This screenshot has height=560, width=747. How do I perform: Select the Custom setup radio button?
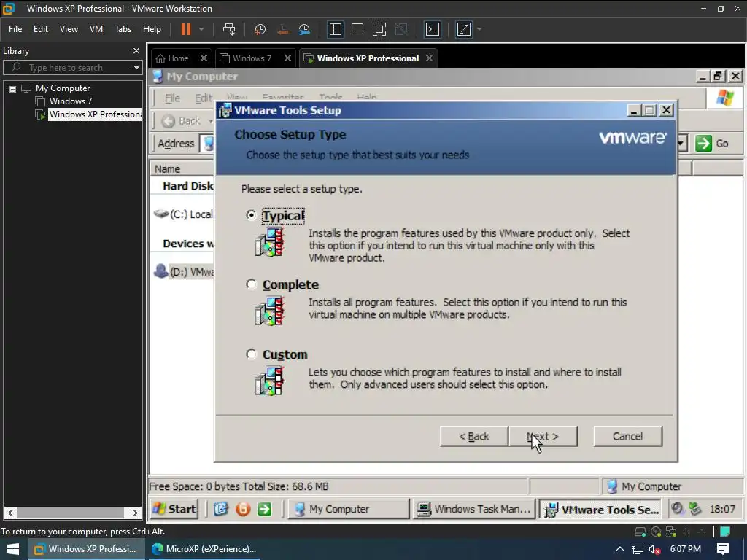(x=251, y=354)
